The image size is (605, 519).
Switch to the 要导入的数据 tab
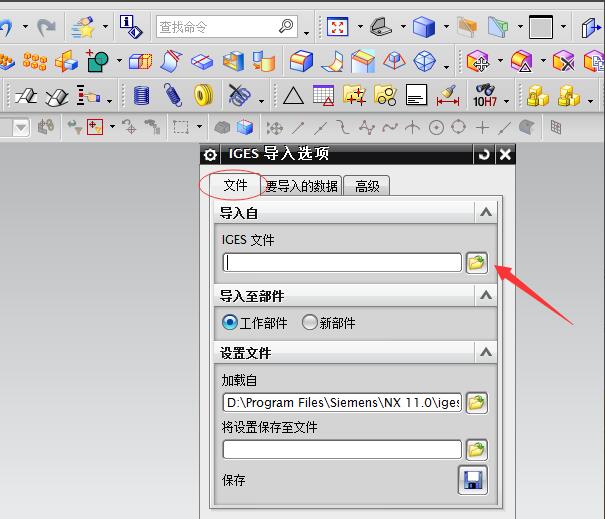coord(301,186)
